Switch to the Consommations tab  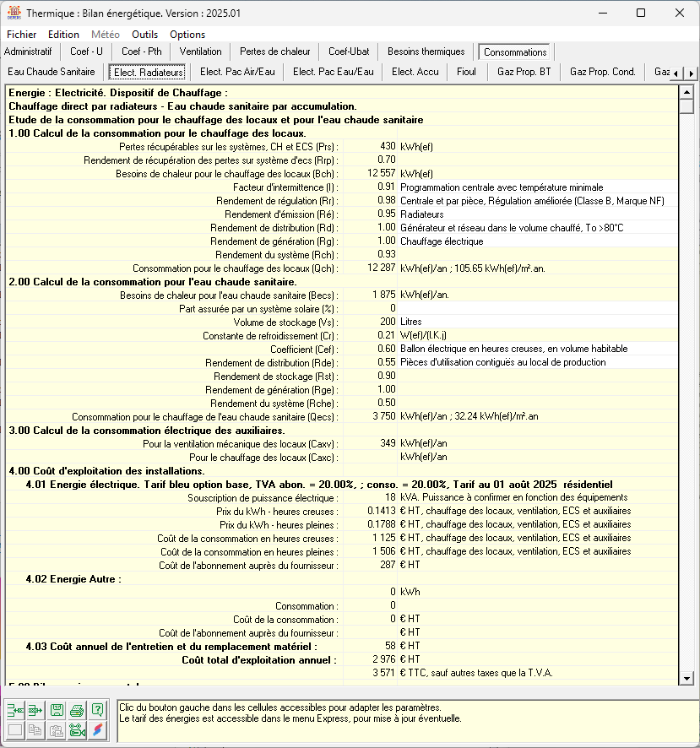click(514, 51)
